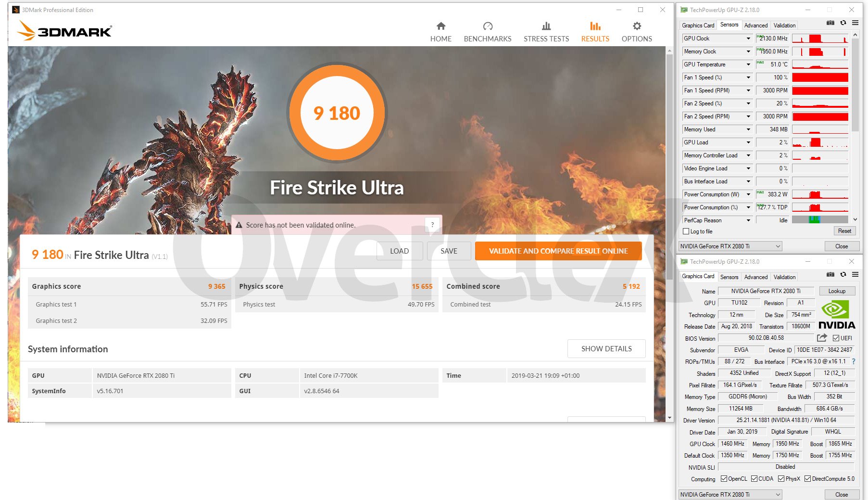
Task: Click the Combined score value 5 192
Action: 631,286
